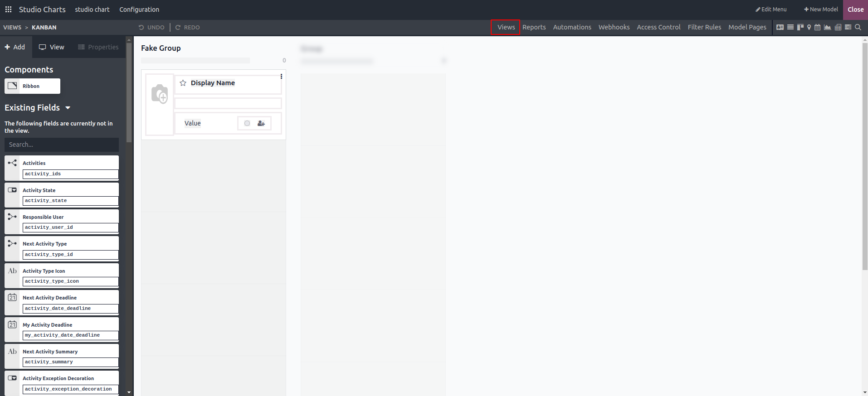This screenshot has width=868, height=396.
Task: Open the Filter Rules menu
Action: pyautogui.click(x=704, y=27)
